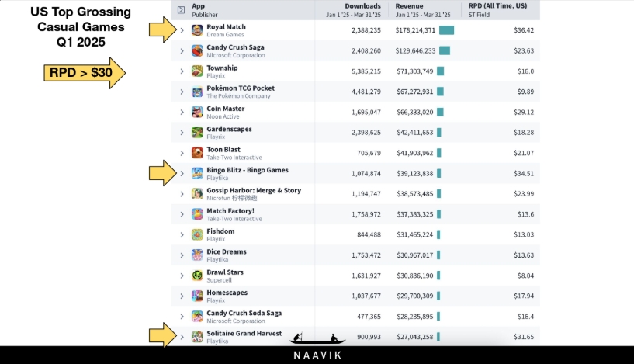Open the Dice Dreams app icon
This screenshot has height=364, width=634.
pyautogui.click(x=197, y=255)
